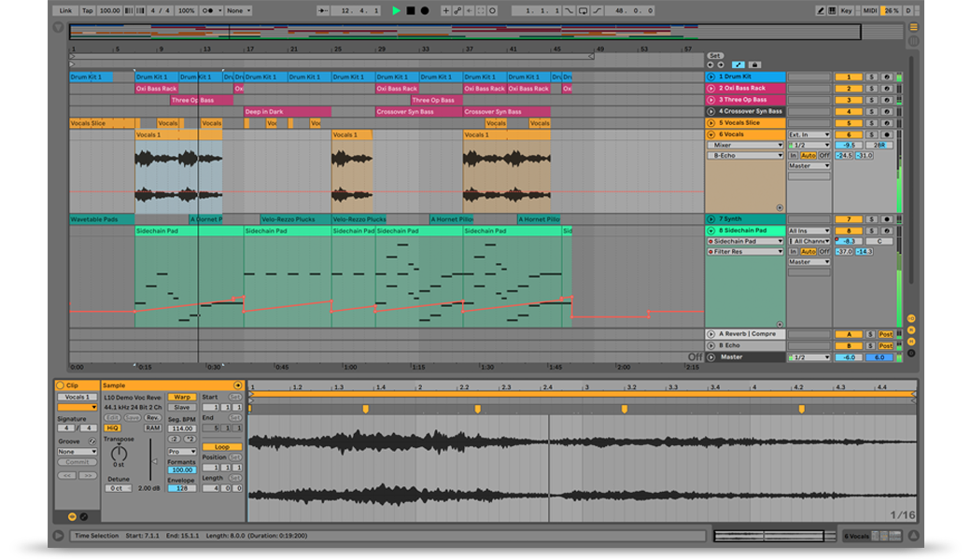Select the 5 Vocals Slice track header
Viewport: 971px width, 560px height.
(745, 122)
